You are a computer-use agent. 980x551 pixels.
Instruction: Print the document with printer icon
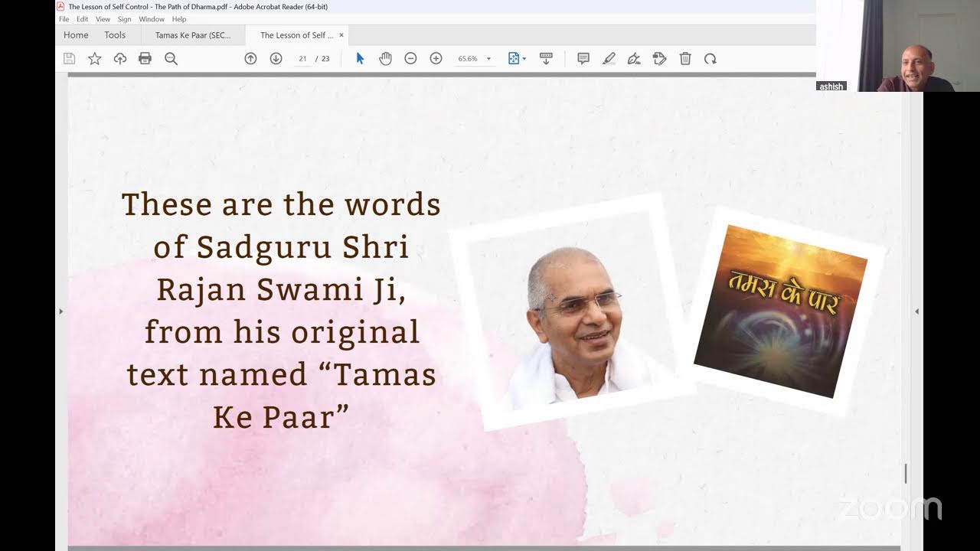(x=145, y=58)
